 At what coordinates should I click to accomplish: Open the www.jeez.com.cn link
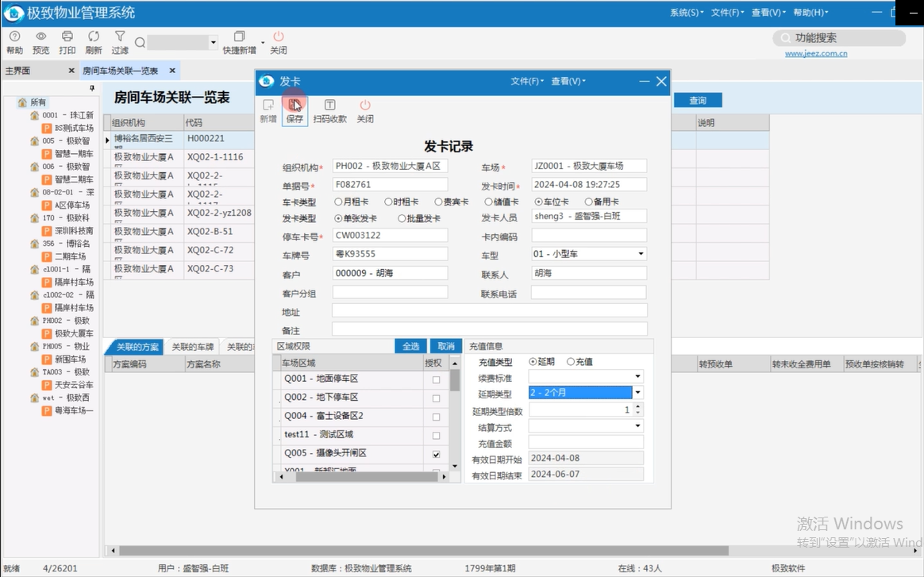coord(816,54)
